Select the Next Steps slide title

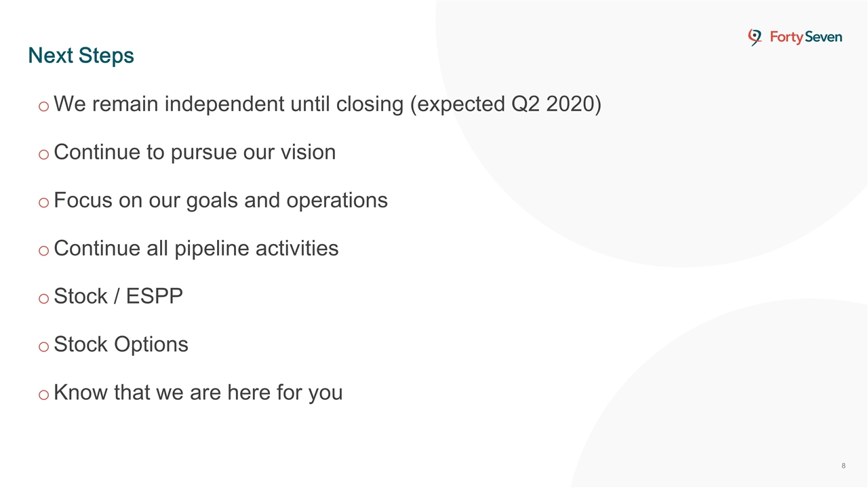point(81,56)
